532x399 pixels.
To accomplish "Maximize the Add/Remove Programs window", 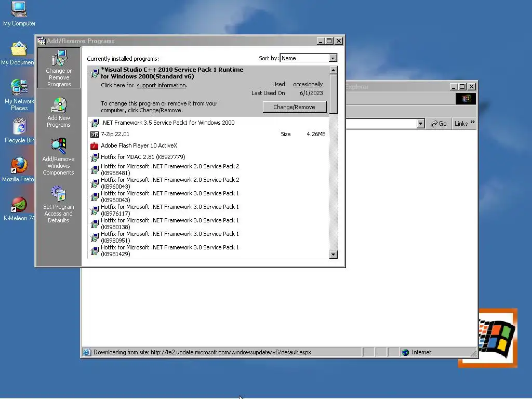I will click(329, 41).
